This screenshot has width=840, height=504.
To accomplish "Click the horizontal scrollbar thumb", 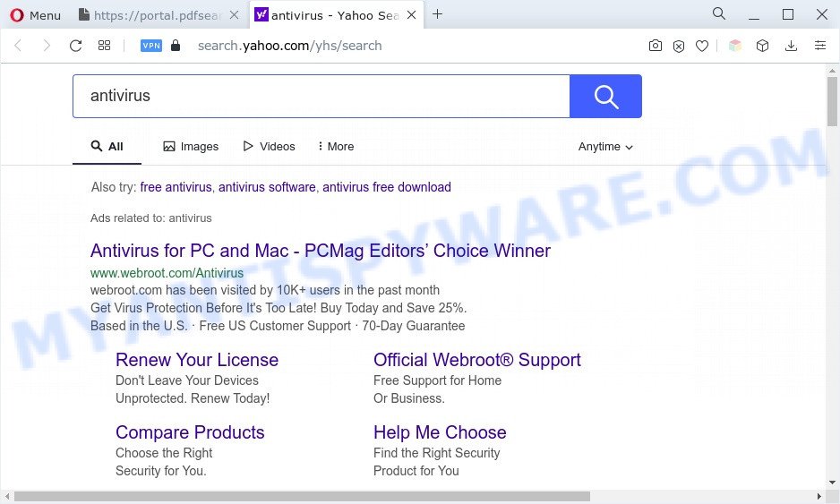I will (302, 497).
